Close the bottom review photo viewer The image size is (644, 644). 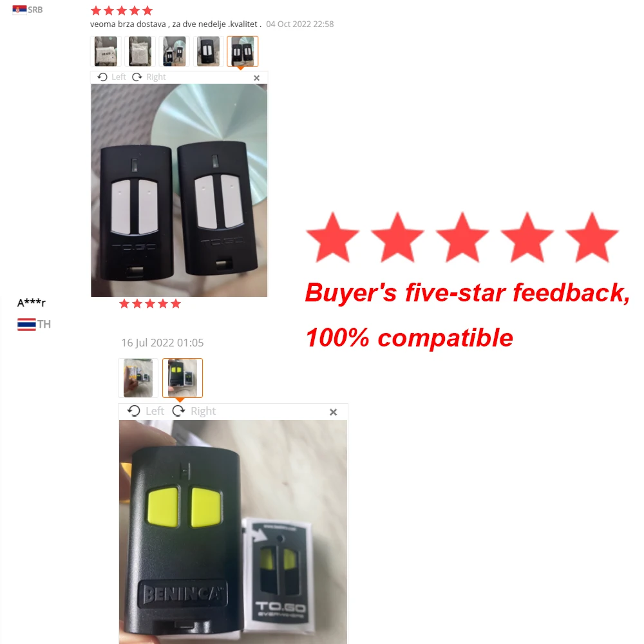tap(333, 412)
